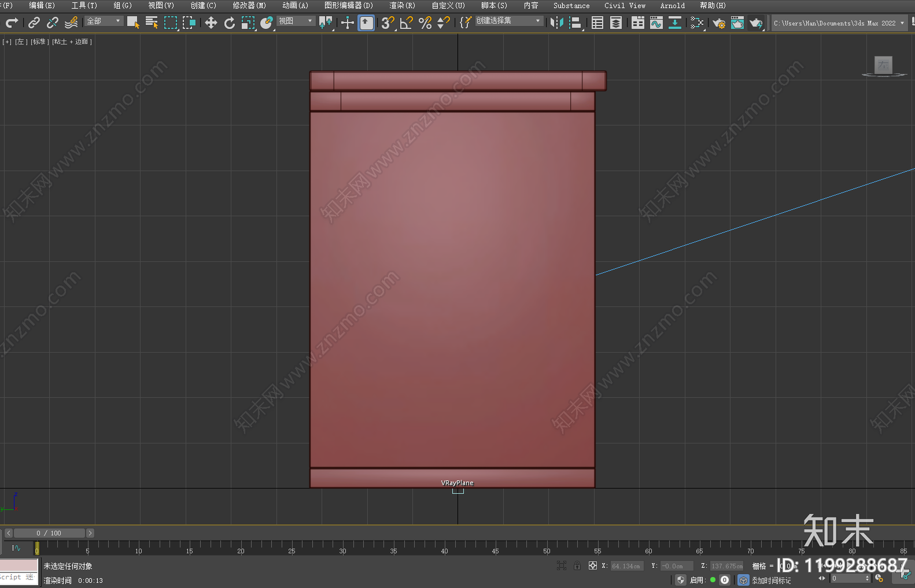Open the [标准] viewport shading menu
This screenshot has height=588, width=915.
click(39, 42)
